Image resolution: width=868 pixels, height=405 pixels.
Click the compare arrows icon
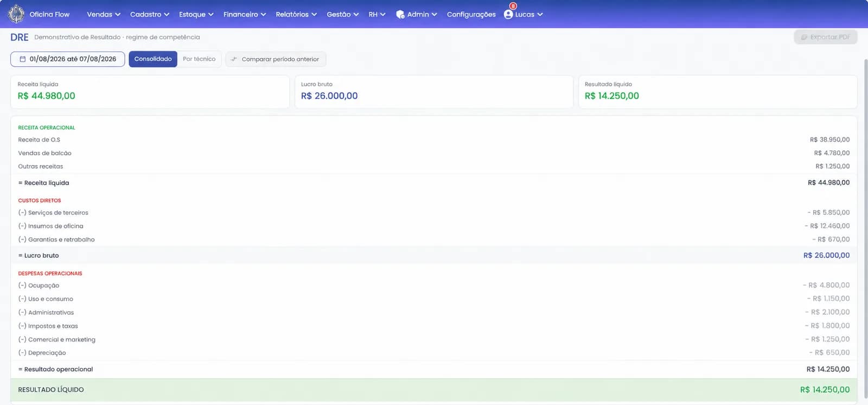(x=234, y=59)
